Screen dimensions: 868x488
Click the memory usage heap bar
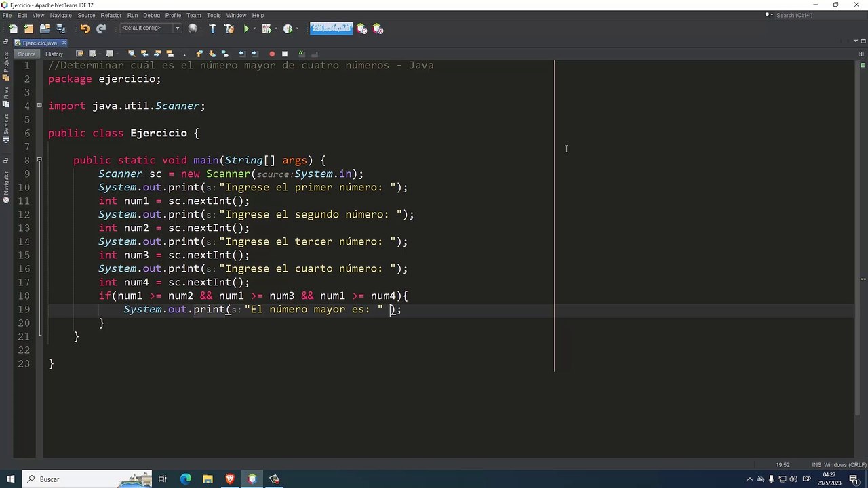pos(331,28)
